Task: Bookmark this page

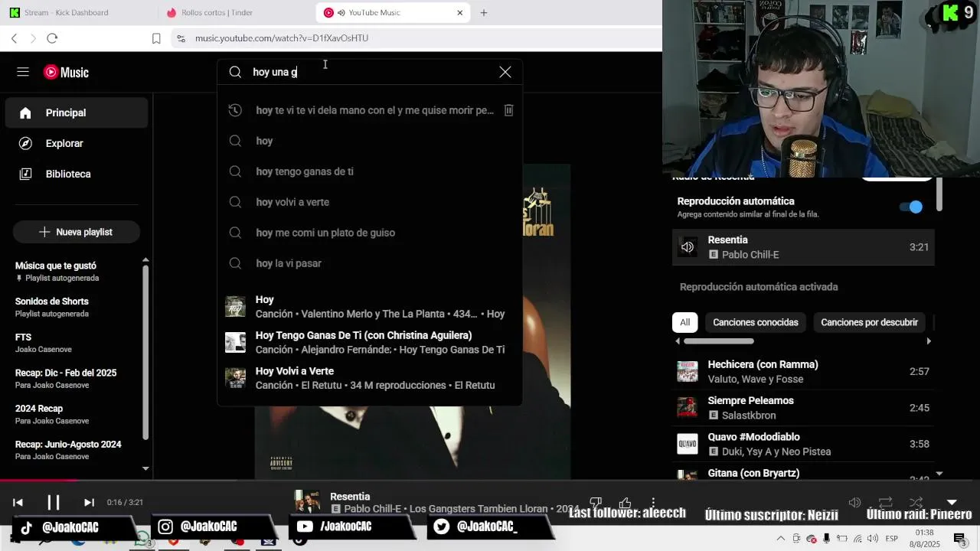Action: (156, 38)
